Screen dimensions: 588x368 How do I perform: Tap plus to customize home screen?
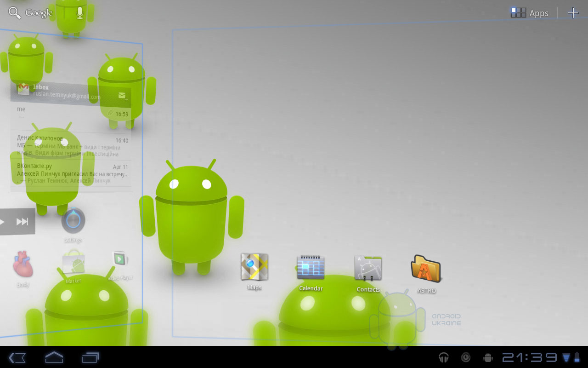point(573,13)
